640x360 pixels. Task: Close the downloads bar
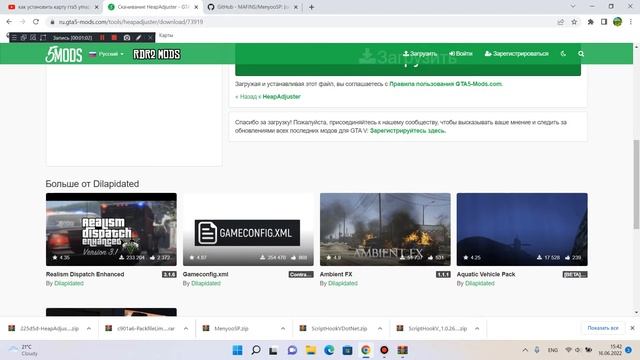tap(632, 328)
